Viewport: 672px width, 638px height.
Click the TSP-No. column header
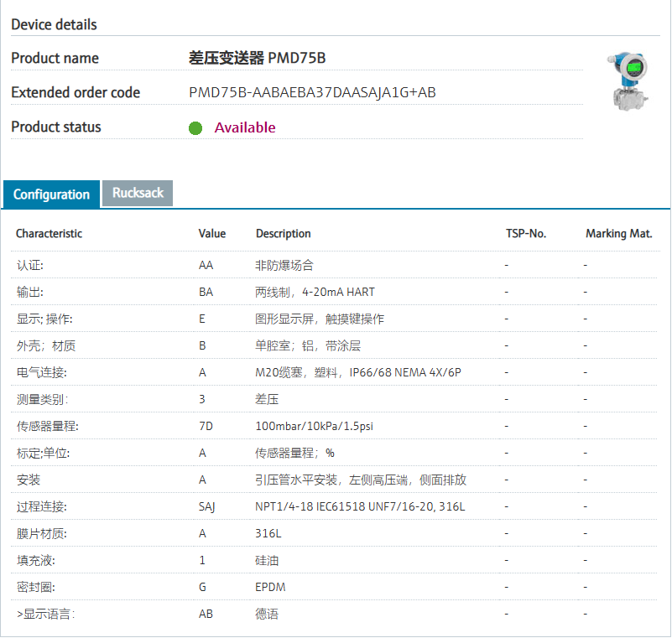coord(526,234)
